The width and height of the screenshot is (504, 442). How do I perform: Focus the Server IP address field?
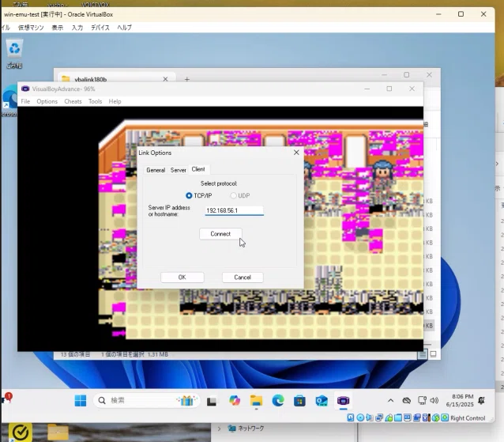(x=235, y=210)
